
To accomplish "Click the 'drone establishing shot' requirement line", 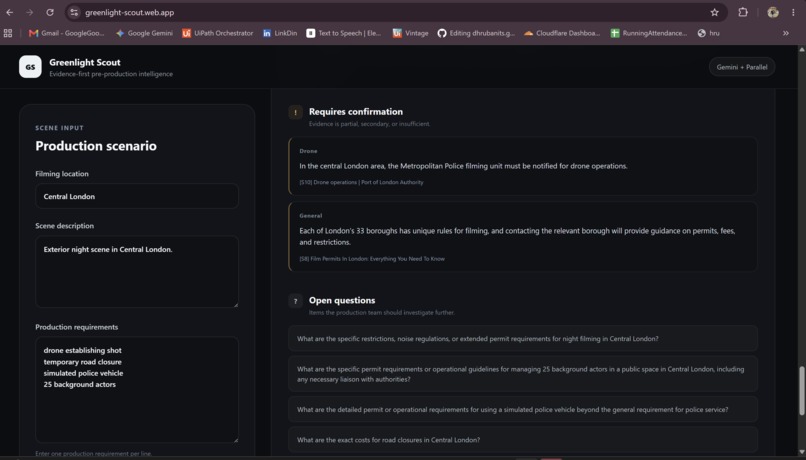I will point(83,351).
